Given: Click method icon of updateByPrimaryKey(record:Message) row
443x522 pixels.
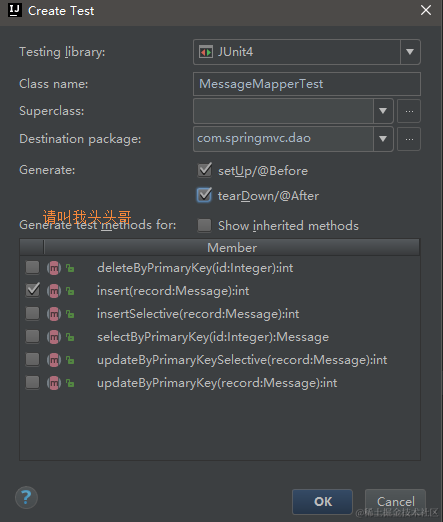Looking at the screenshot, I should 54,383.
